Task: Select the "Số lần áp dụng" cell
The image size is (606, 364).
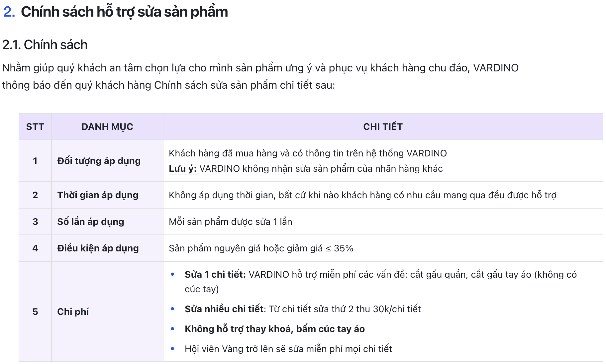Action: (x=90, y=222)
